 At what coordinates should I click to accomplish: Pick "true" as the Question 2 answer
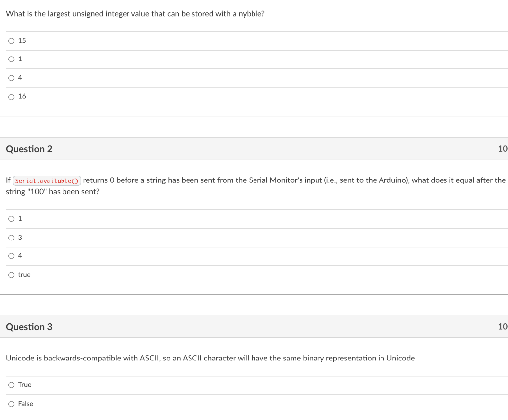tap(11, 275)
